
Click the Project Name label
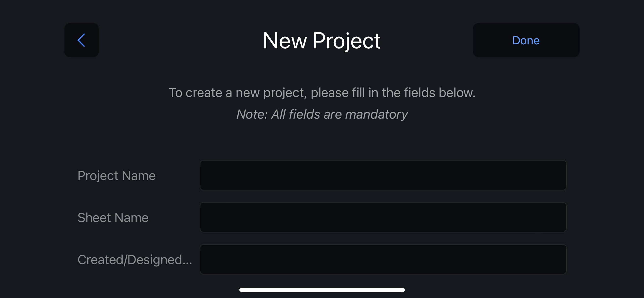pyautogui.click(x=116, y=176)
